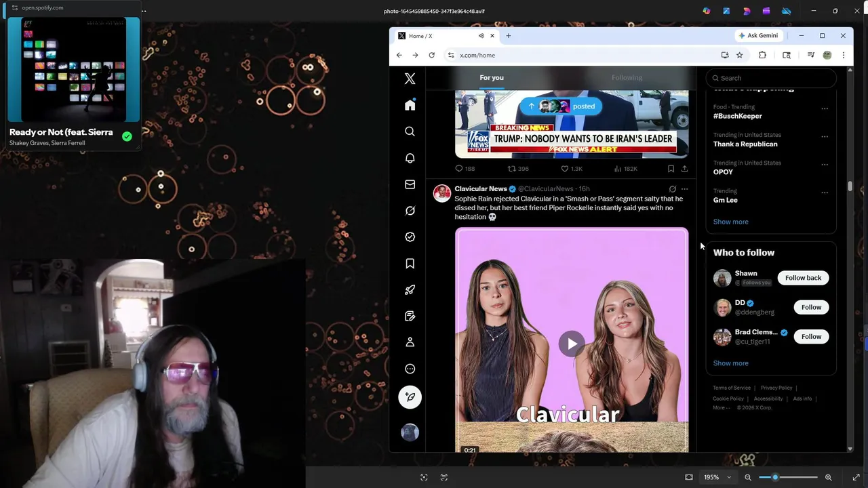Viewport: 868px width, 488px height.
Task: Open more options on Clavicular News post
Action: (684, 189)
